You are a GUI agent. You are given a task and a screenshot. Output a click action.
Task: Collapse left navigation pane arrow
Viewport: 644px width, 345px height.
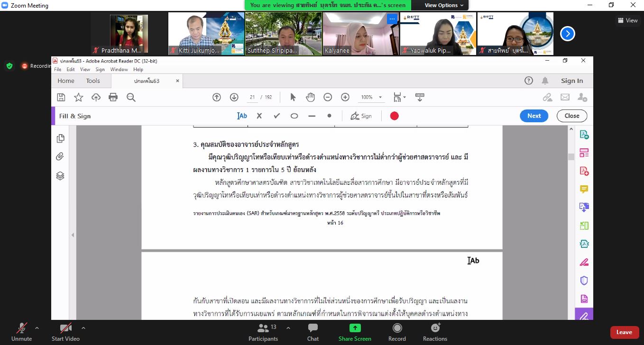click(73, 235)
